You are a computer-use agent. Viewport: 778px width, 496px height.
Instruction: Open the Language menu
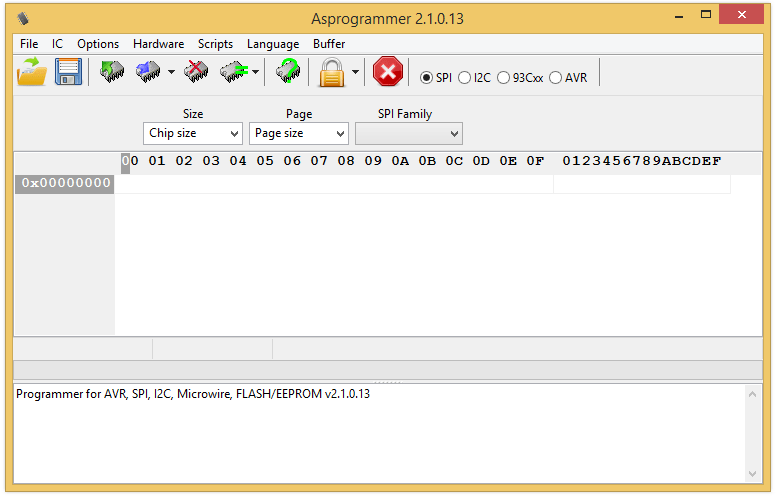pos(273,44)
